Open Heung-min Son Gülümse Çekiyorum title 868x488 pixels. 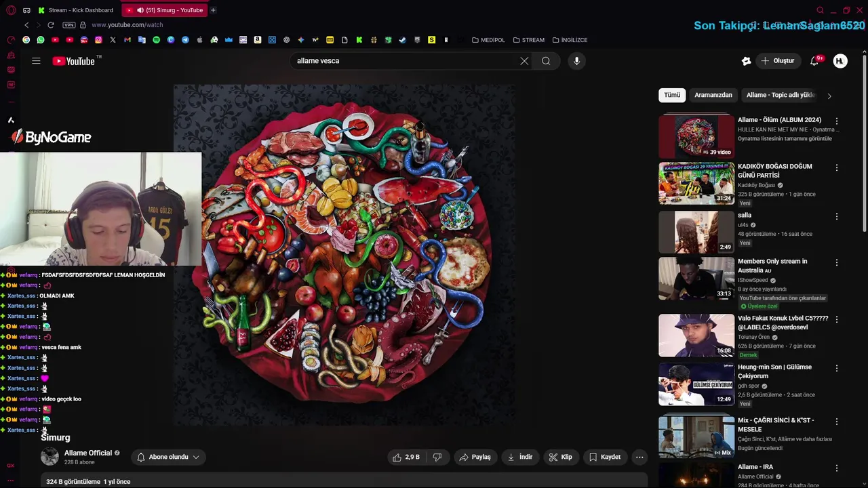pyautogui.click(x=774, y=371)
